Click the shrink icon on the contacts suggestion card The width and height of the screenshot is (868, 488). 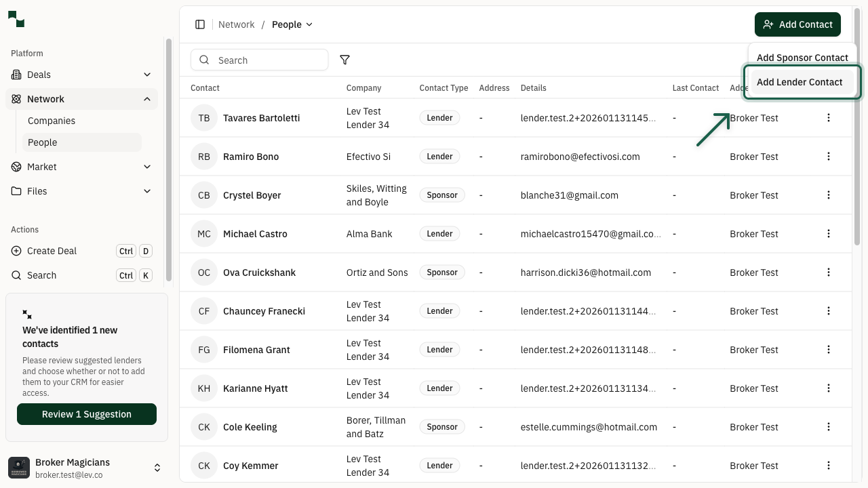coord(27,314)
